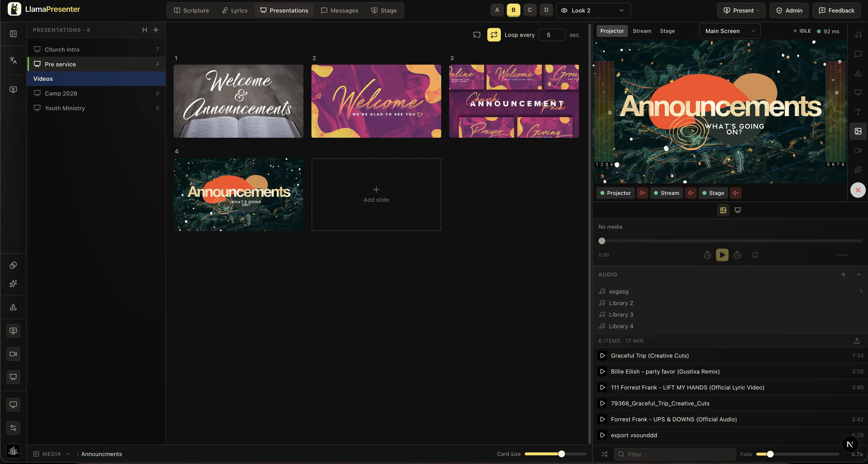Click the H header icon in Presentations
Viewport: 868px width, 464px height.
point(145,30)
